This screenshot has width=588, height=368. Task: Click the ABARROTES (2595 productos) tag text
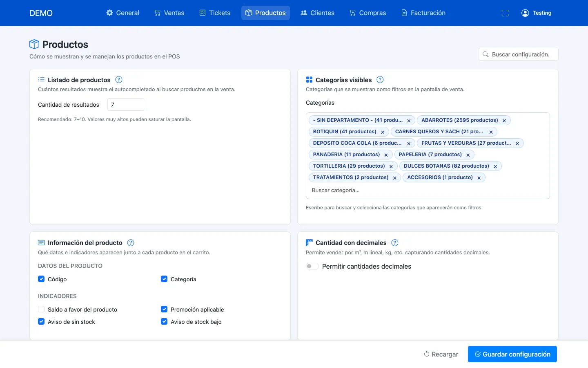460,120
